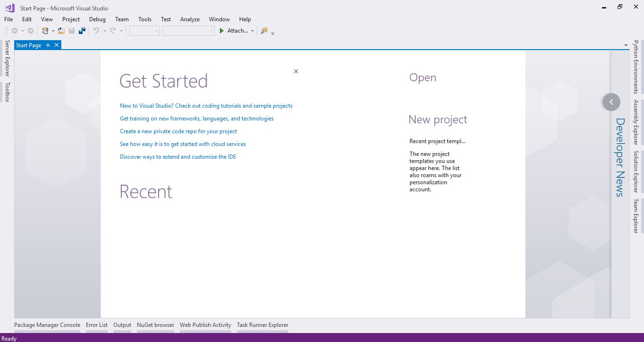644x342 pixels.
Task: Open the Output tab
Action: coord(122,325)
